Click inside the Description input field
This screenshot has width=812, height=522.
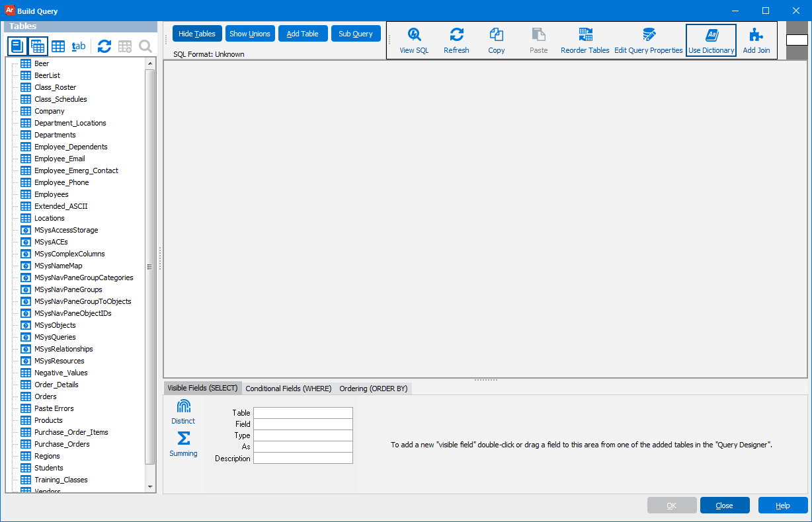tap(303, 458)
